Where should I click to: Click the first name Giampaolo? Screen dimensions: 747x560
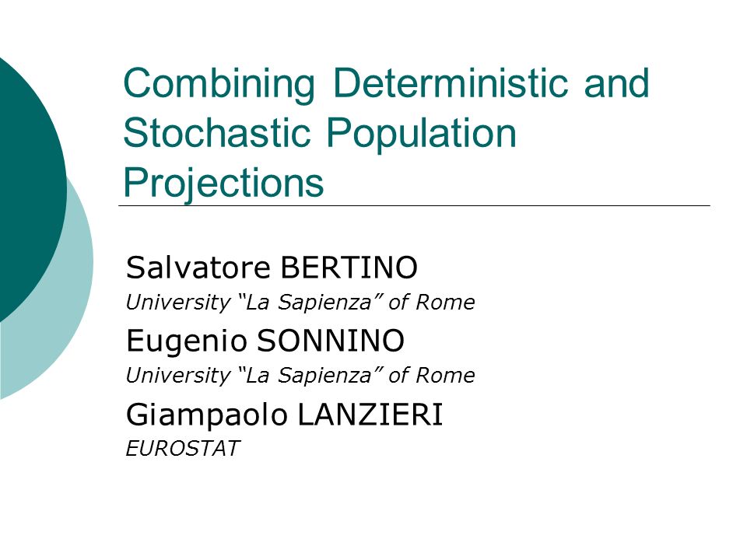[x=207, y=415]
